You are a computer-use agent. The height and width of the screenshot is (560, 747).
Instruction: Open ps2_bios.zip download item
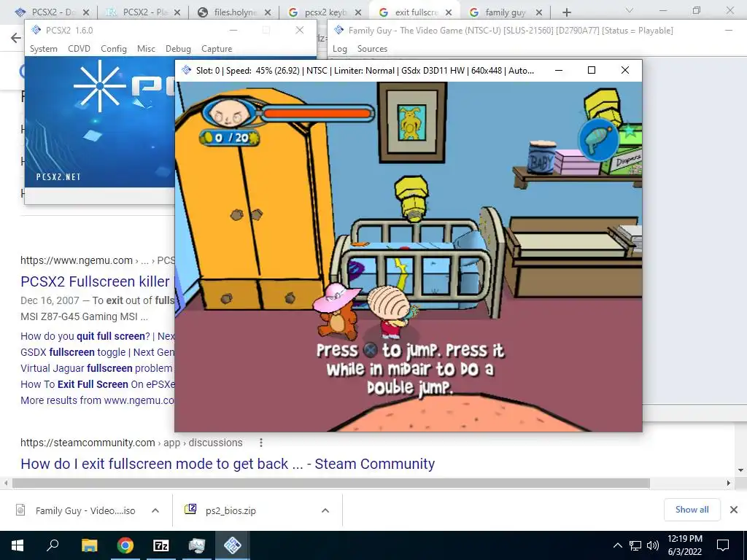pos(222,510)
